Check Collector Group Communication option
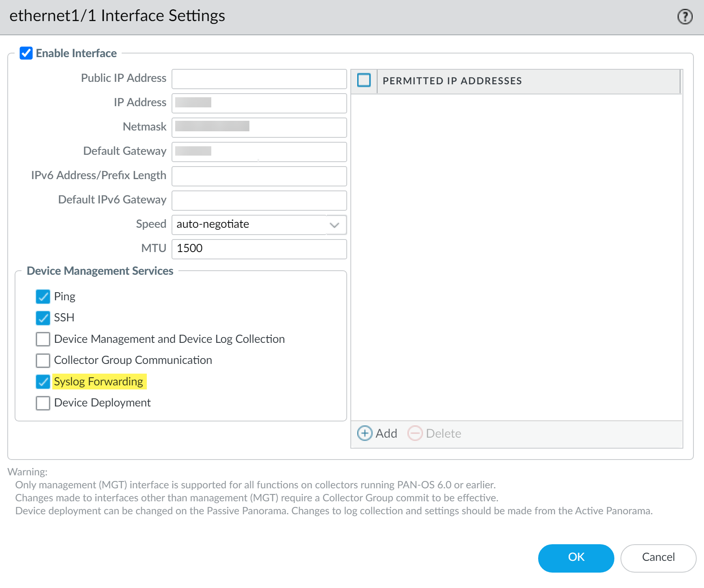Screen dimensions: 704x588 tap(43, 360)
